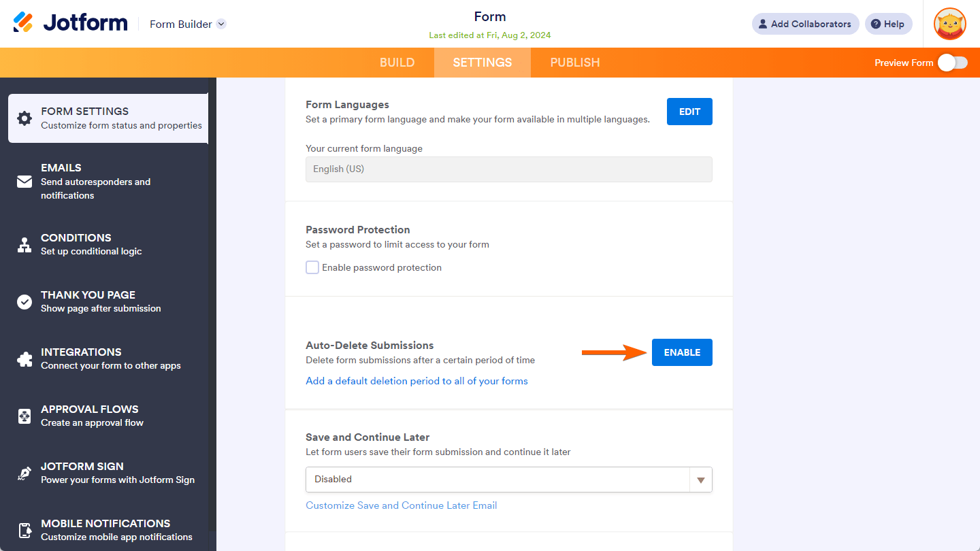
Task: Click the current form language field
Action: (508, 169)
